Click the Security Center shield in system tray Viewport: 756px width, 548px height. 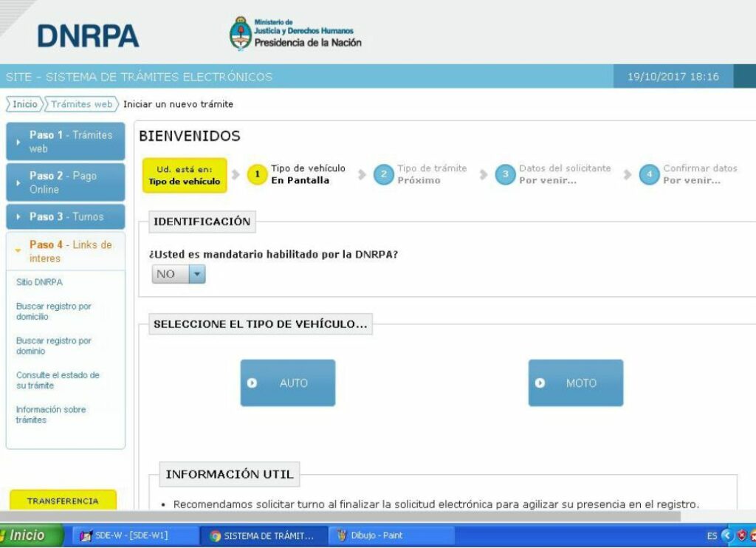point(741,537)
